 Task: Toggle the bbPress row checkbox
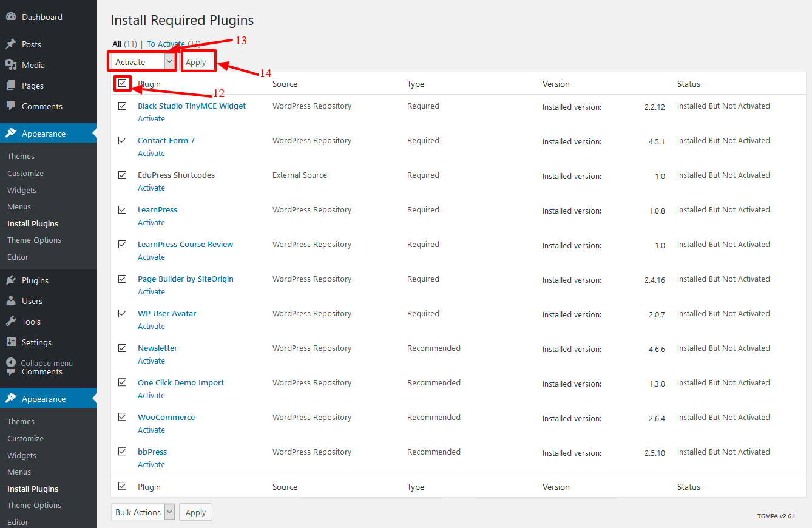pyautogui.click(x=123, y=452)
